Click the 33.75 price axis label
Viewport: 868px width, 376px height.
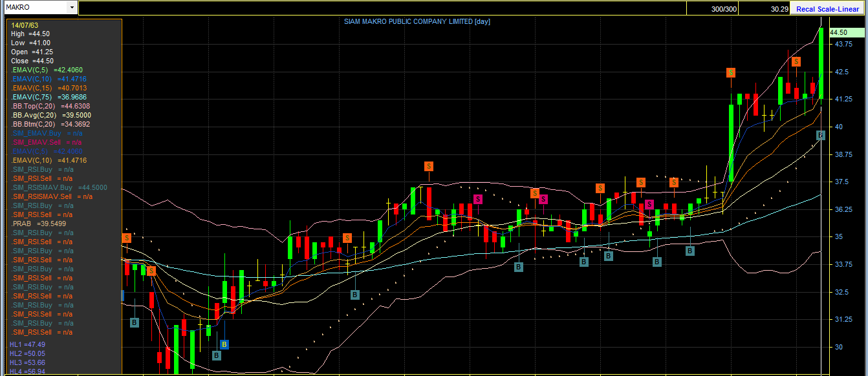[x=843, y=264]
